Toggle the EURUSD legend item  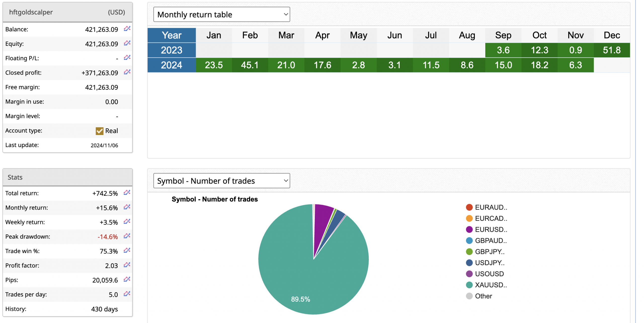(491, 229)
